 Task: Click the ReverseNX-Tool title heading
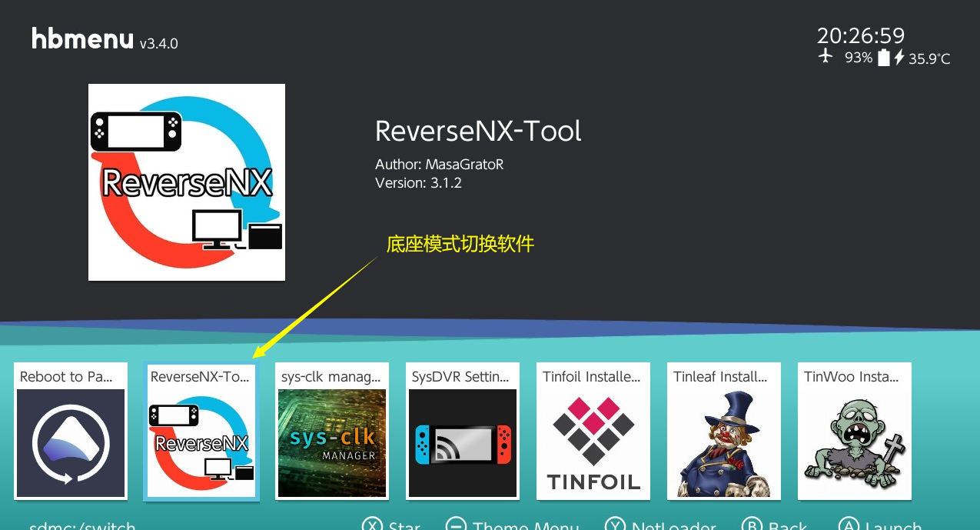point(478,132)
